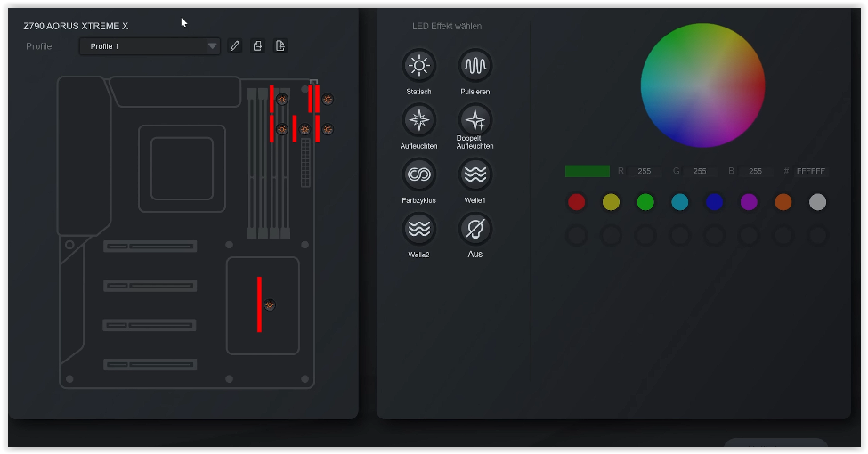
Task: Click the pencil rename profile icon
Action: pyautogui.click(x=235, y=46)
